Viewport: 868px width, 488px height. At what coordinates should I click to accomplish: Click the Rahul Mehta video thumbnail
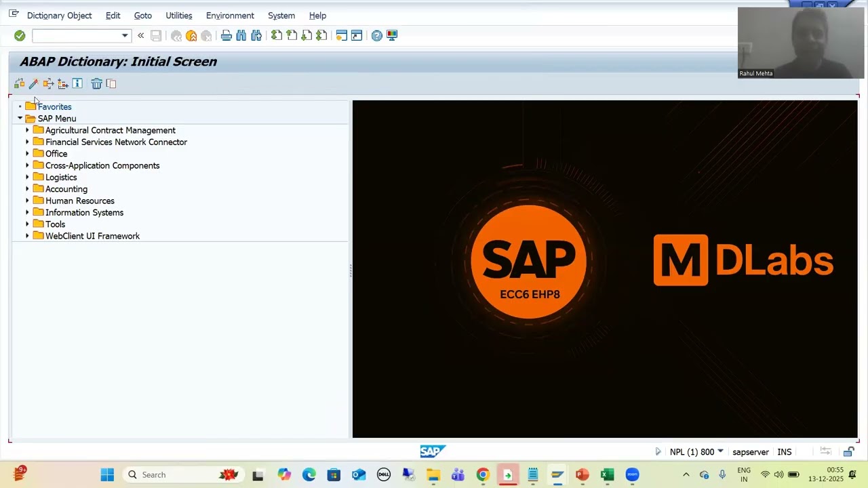tap(801, 43)
